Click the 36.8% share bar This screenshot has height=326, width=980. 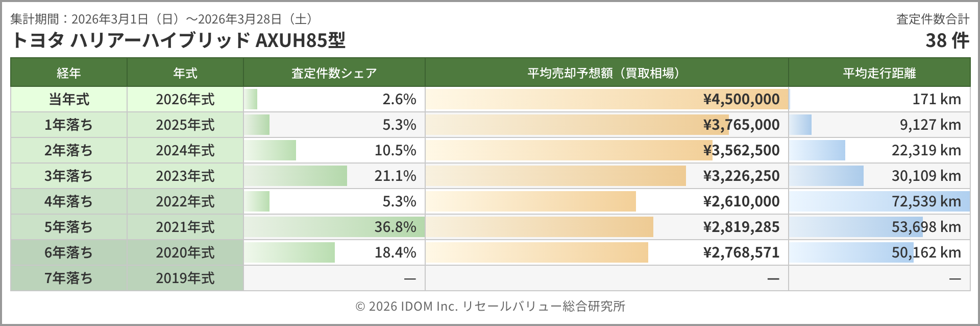click(x=334, y=227)
